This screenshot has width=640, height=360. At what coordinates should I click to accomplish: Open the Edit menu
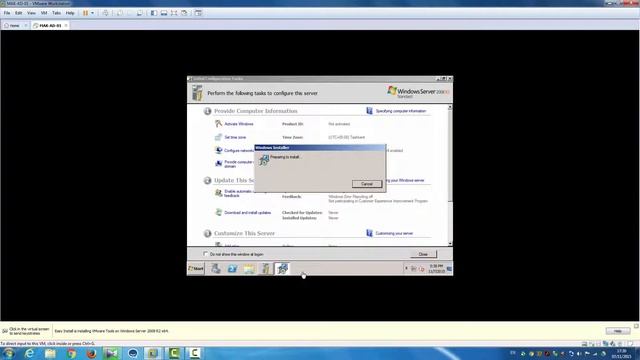click(x=19, y=13)
